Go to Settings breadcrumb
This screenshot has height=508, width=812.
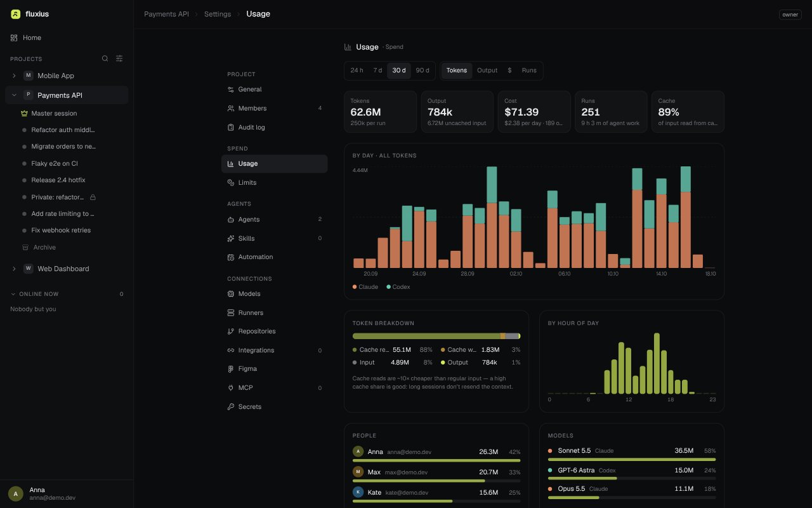point(218,14)
